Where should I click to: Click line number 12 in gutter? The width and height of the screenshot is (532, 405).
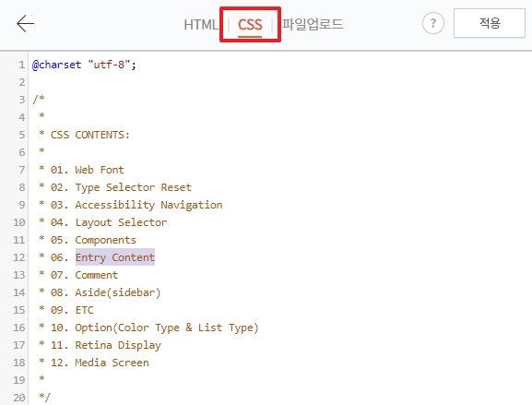(x=19, y=257)
